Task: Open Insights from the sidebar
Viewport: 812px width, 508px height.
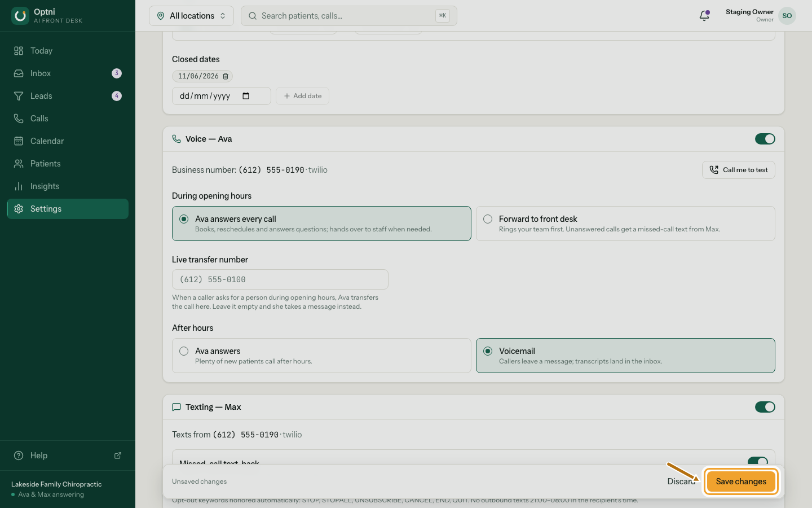Action: coord(68,186)
